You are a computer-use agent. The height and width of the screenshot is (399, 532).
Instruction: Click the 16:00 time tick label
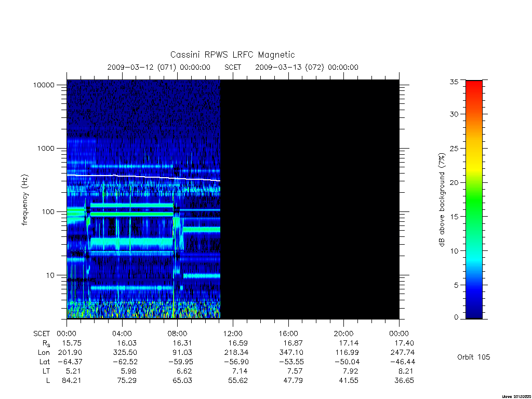(288, 334)
